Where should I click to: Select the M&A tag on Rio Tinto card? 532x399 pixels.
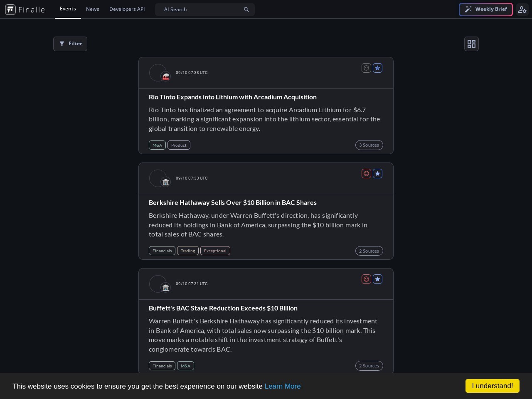coord(157,145)
